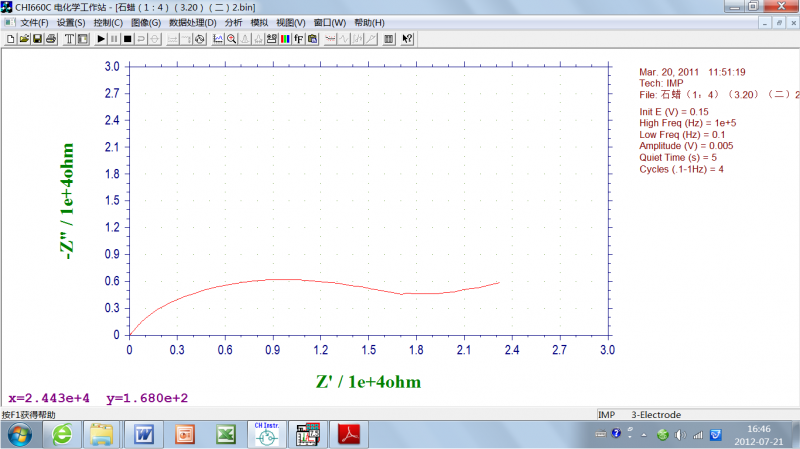Open Windows Explorer folder from the taskbar
800x449 pixels.
point(102,435)
